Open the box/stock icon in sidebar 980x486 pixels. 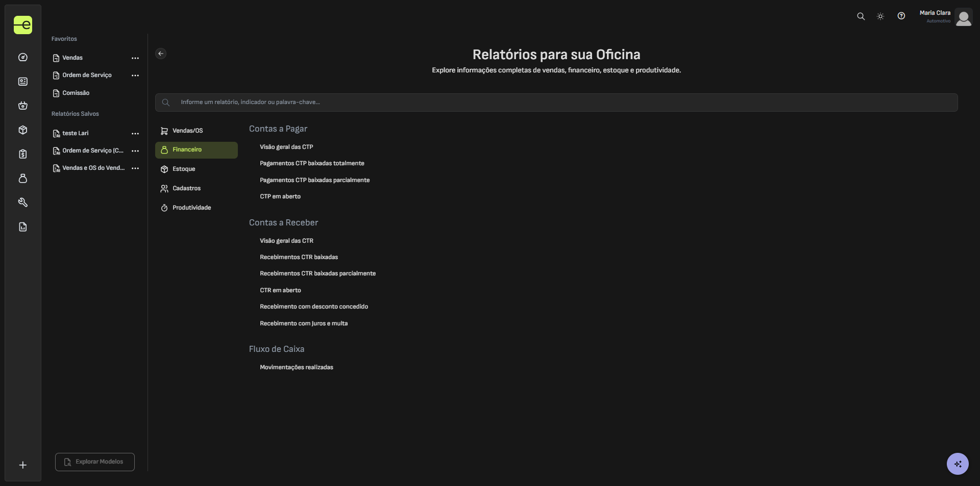coord(23,130)
